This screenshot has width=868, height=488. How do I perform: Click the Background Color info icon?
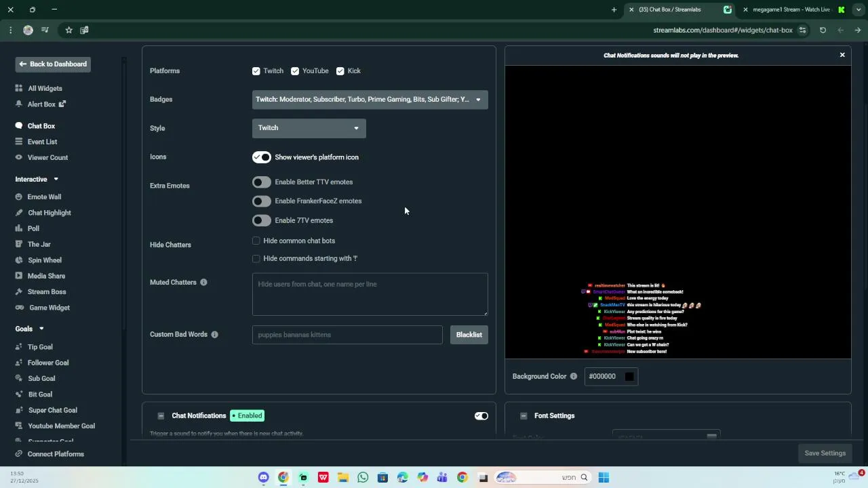tap(573, 377)
